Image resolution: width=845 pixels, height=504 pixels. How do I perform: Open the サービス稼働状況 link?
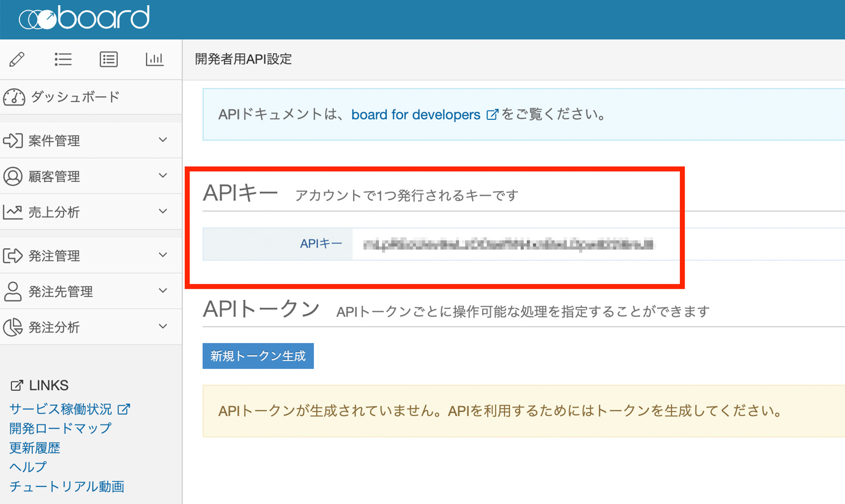pyautogui.click(x=61, y=409)
